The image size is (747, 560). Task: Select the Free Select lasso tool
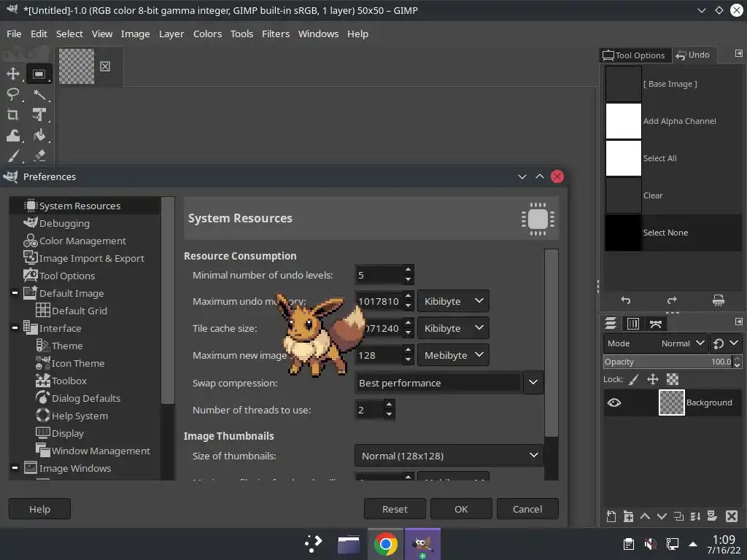coord(13,94)
